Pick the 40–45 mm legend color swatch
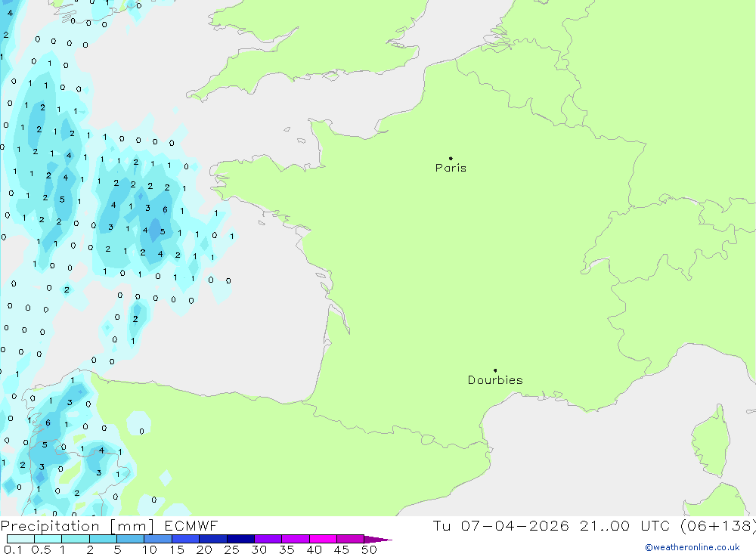This screenshot has height=554, width=756. pyautogui.click(x=323, y=539)
